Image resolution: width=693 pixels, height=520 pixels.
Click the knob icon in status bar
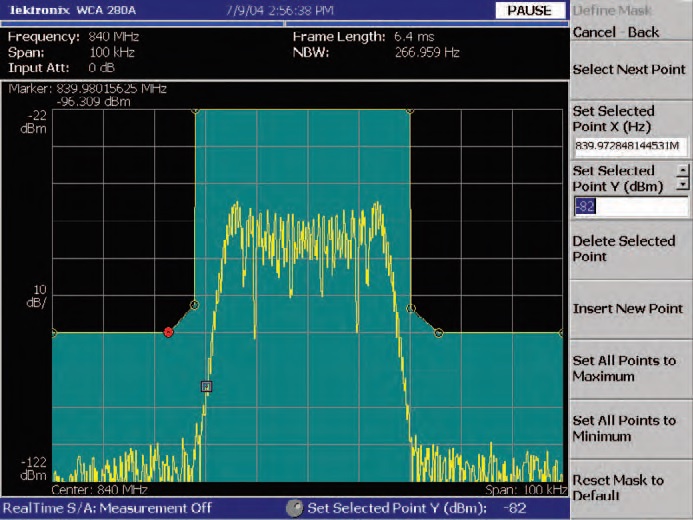click(296, 508)
